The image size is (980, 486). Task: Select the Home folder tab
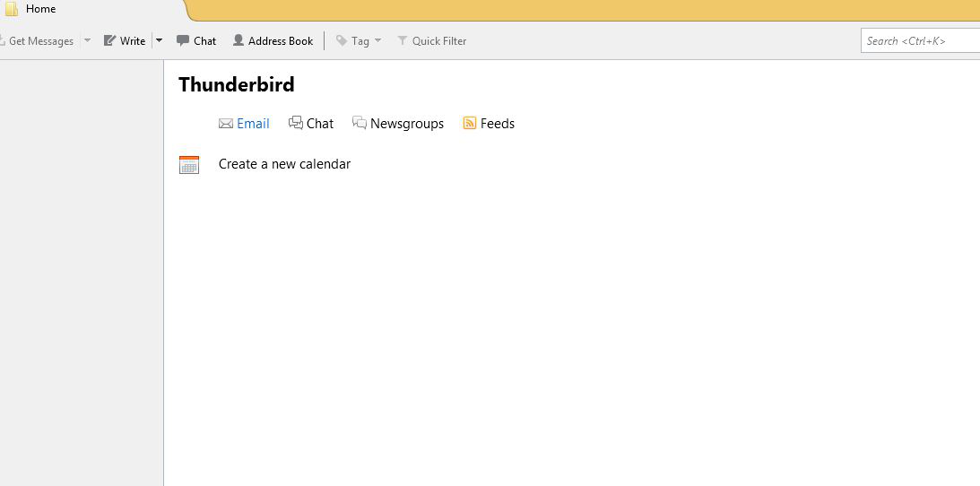click(92, 9)
